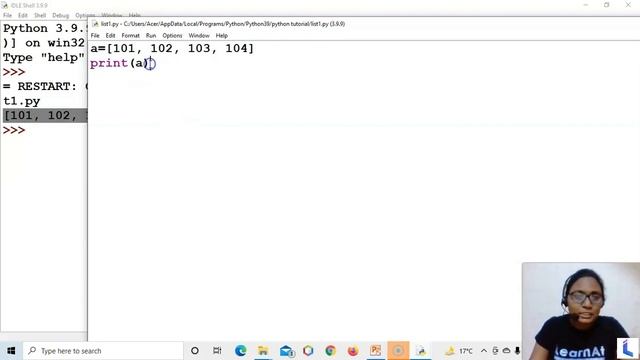Image resolution: width=640 pixels, height=360 pixels.
Task: Click the highlighted [101, 102, output in Shell
Action: point(45,116)
